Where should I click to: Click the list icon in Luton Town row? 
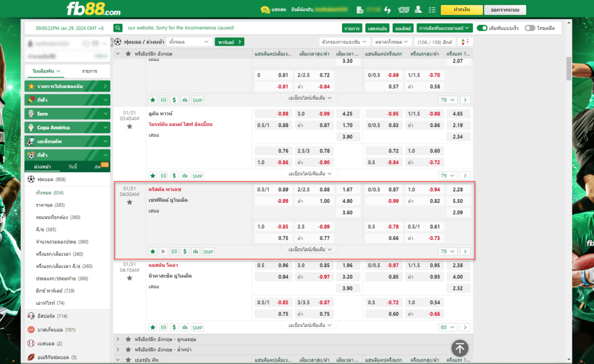163,176
